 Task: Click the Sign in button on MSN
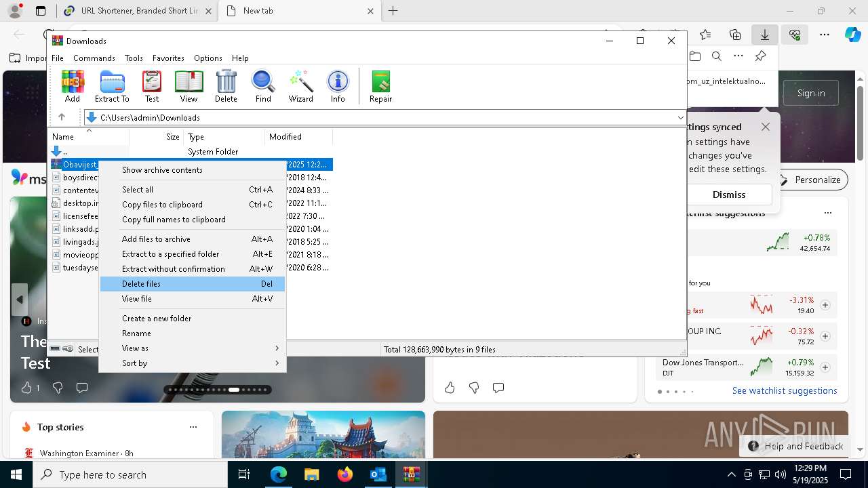pos(811,93)
